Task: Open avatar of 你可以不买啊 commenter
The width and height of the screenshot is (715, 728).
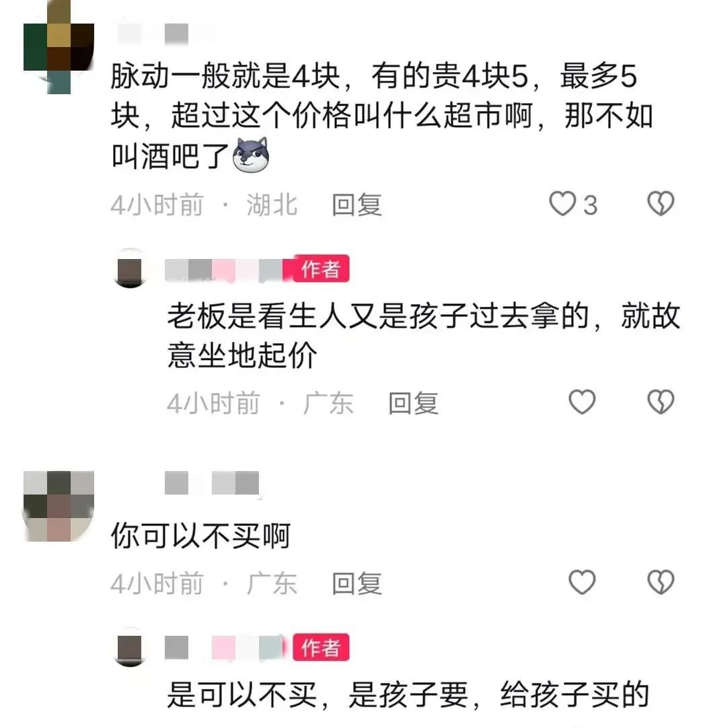Action: tap(59, 506)
